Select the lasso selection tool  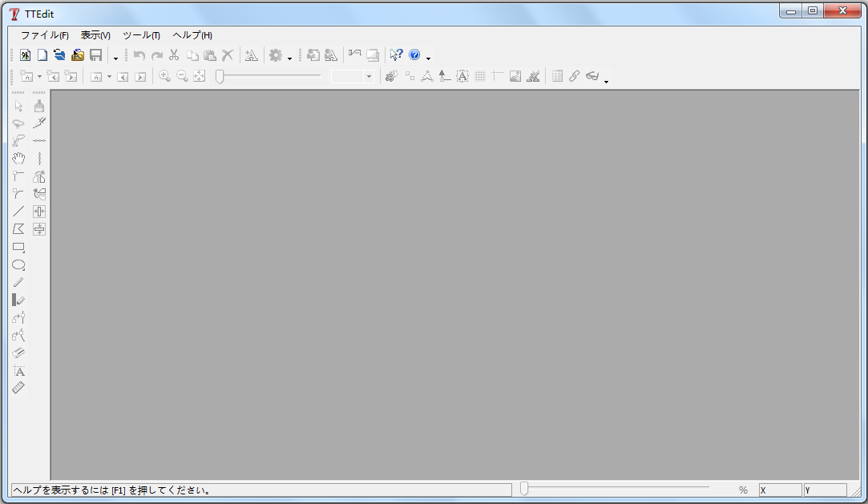coord(19,123)
